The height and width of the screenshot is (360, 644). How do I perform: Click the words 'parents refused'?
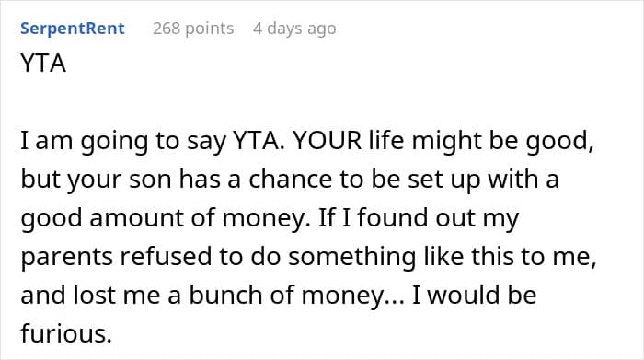click(116, 257)
